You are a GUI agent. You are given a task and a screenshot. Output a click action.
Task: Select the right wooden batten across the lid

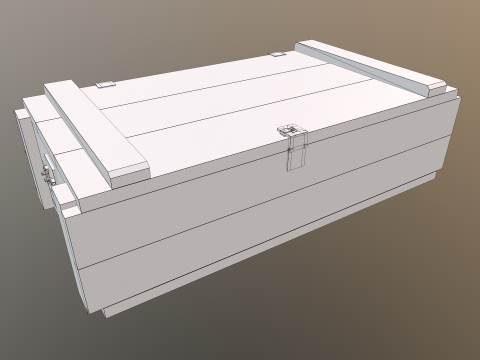pyautogui.click(x=370, y=67)
